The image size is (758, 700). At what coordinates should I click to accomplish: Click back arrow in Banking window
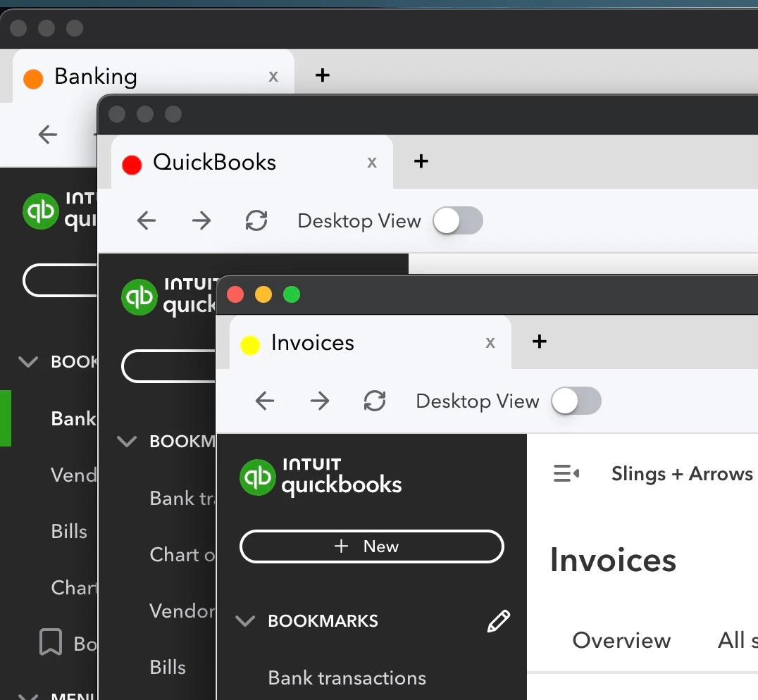(x=48, y=135)
